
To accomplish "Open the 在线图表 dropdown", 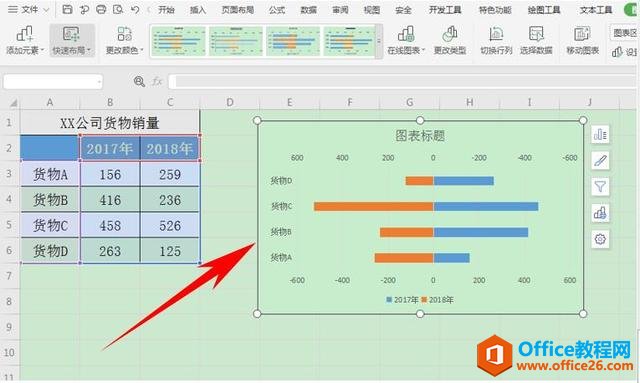I will pos(406,40).
